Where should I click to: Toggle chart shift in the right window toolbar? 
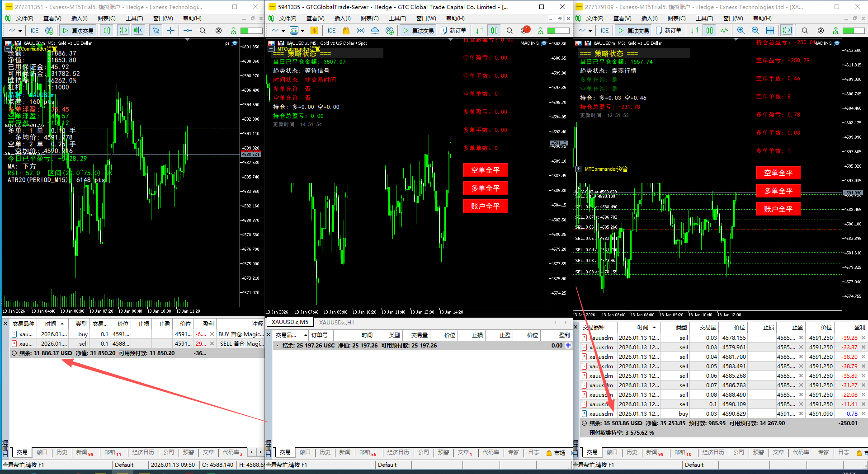pos(787,31)
